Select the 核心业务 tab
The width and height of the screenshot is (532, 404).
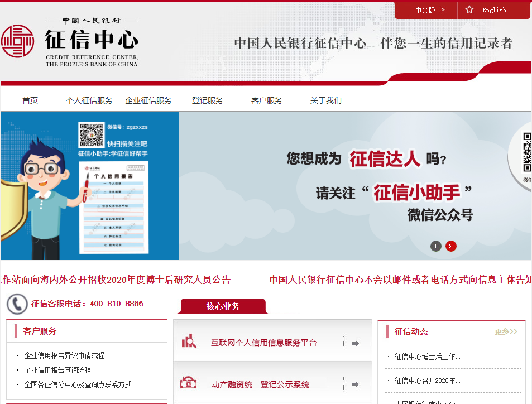click(x=223, y=306)
